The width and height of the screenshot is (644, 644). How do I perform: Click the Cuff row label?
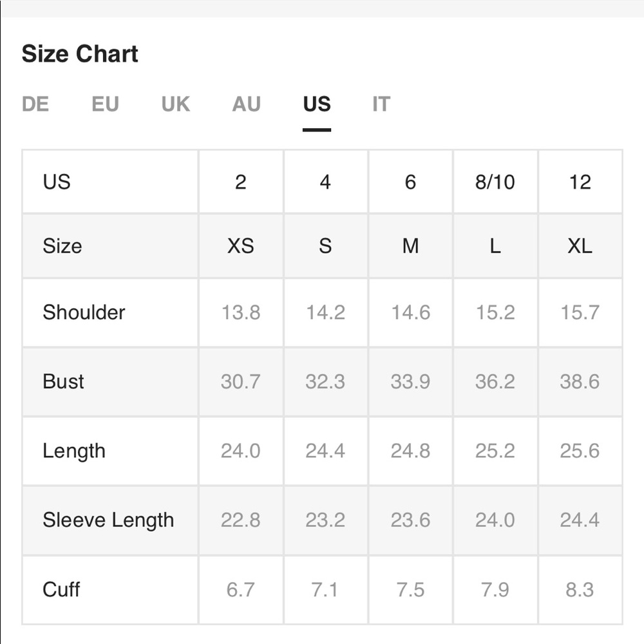pos(61,589)
